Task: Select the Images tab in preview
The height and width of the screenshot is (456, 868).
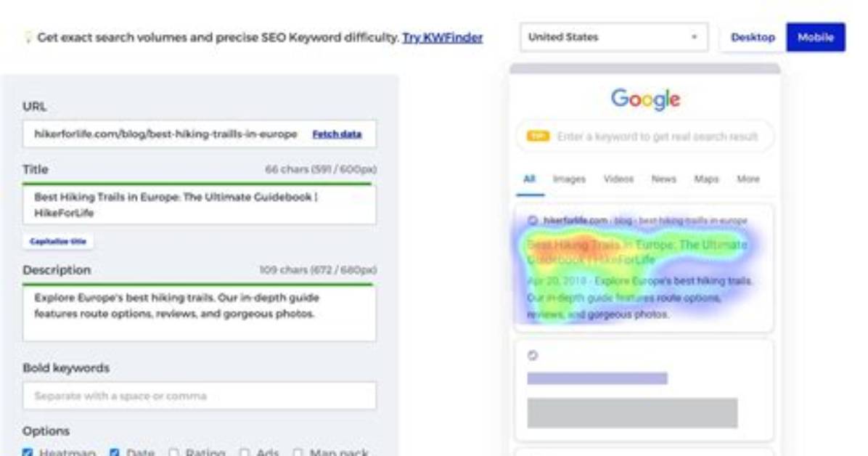Action: point(569,179)
